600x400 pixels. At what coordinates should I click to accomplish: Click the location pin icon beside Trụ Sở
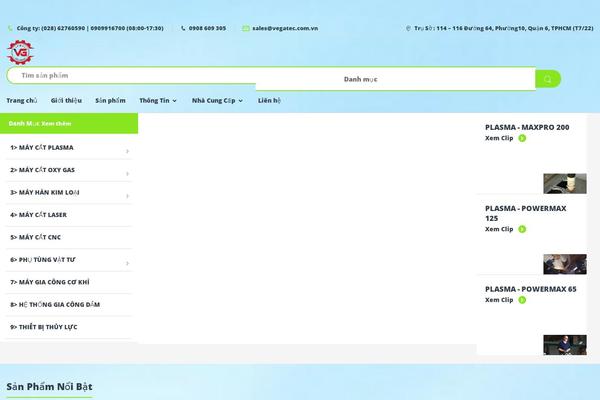coord(408,28)
